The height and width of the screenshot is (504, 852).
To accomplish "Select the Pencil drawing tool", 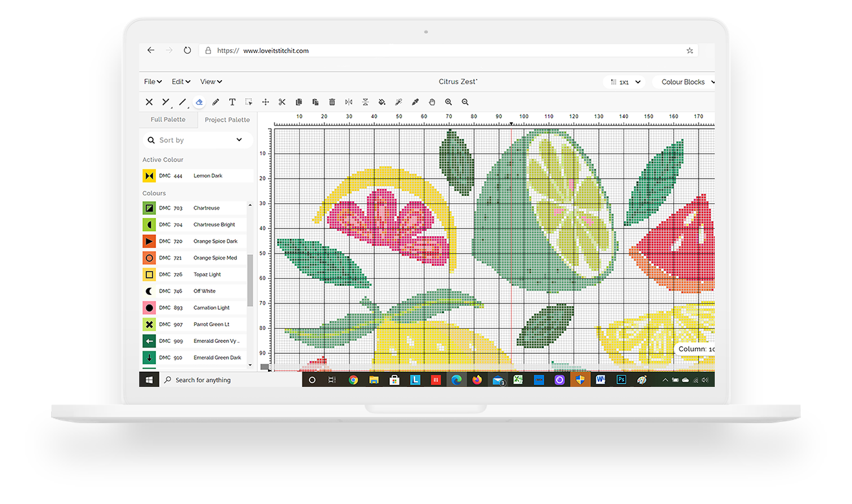I will (x=216, y=102).
